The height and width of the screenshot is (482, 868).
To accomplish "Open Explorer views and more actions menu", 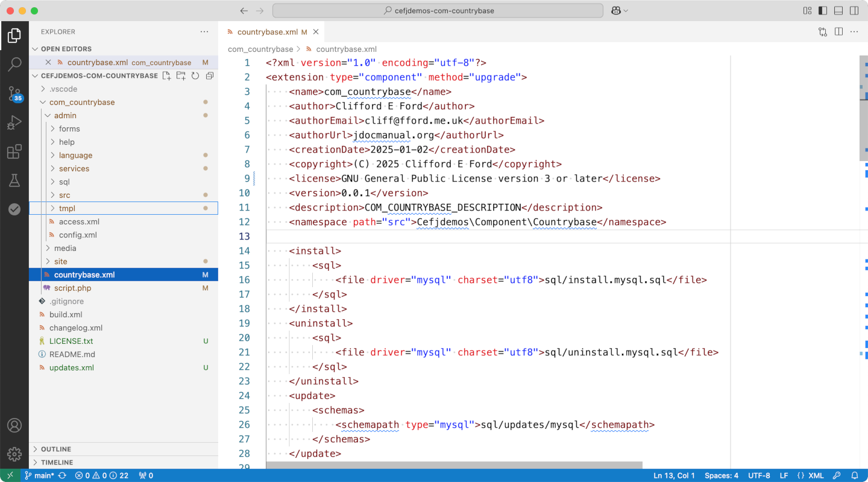I will (x=205, y=31).
